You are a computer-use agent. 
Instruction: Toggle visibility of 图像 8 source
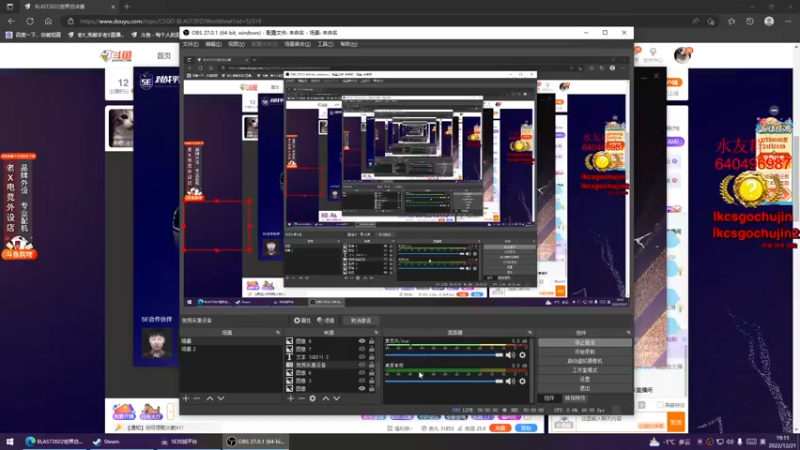click(362, 341)
